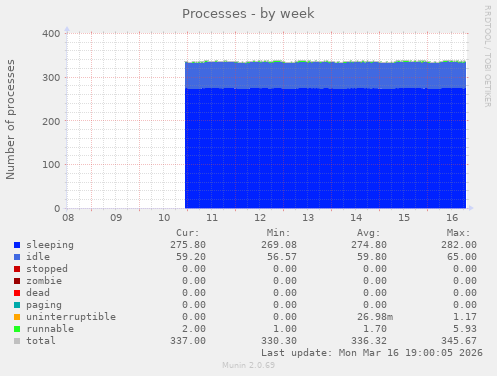Click the 'Number of processes' axis label
The image size is (497, 376).
[11, 119]
